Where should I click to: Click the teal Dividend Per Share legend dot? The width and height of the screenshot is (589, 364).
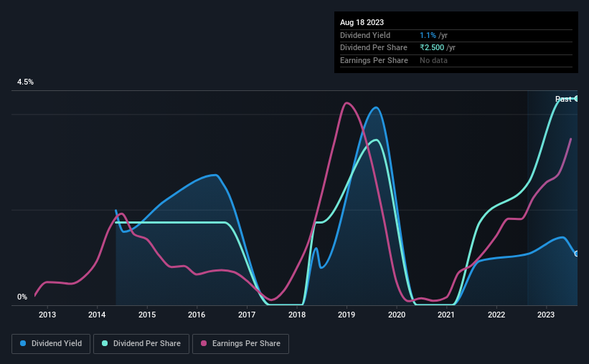pos(105,343)
